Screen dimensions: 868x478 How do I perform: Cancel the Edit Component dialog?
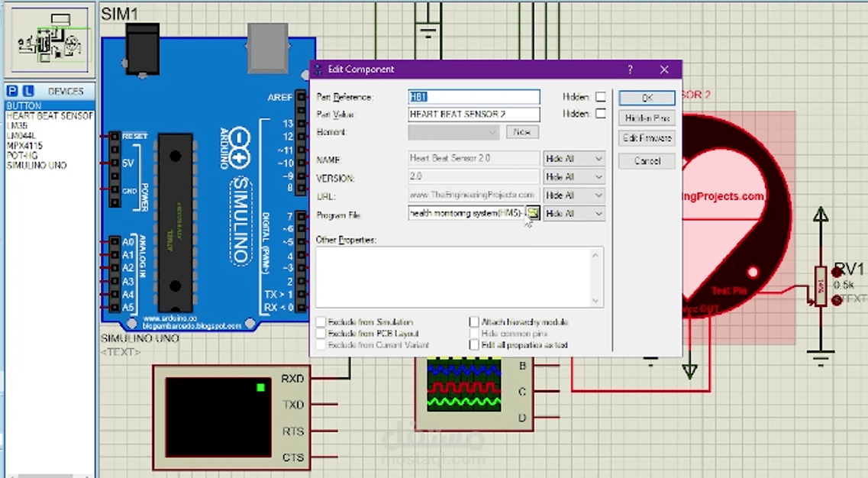coord(647,161)
